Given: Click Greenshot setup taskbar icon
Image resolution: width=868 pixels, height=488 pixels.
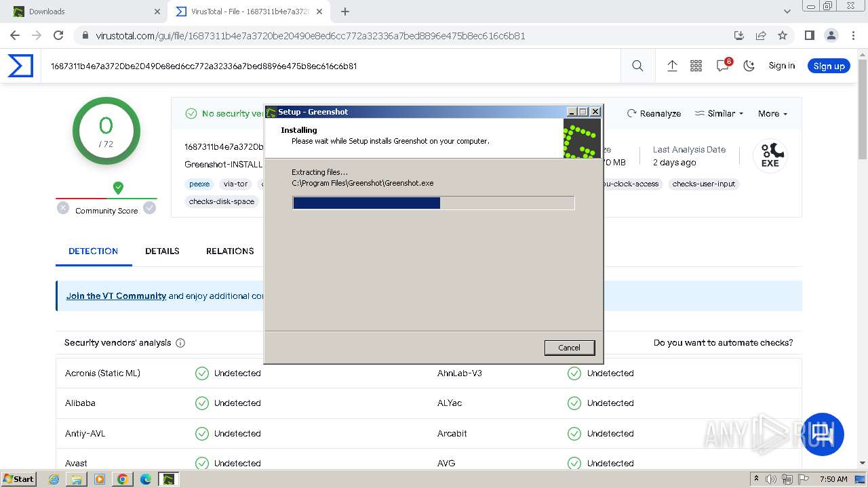Looking at the screenshot, I should point(168,479).
